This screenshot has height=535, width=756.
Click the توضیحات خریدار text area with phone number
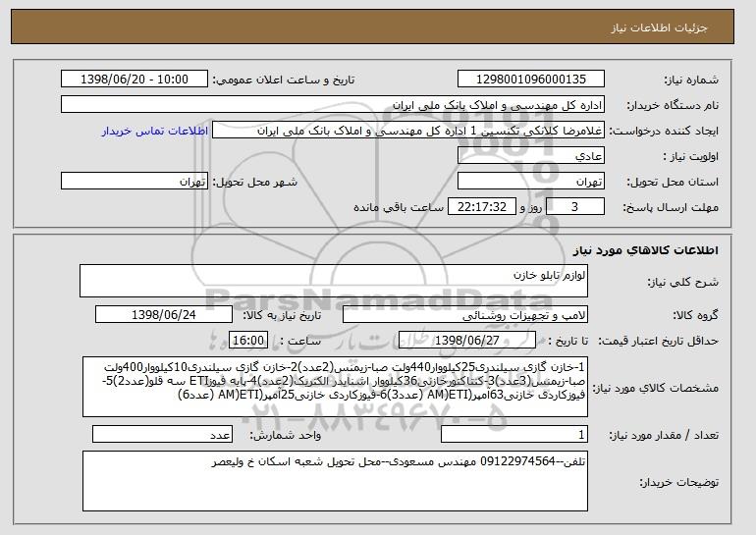pyautogui.click(x=335, y=481)
